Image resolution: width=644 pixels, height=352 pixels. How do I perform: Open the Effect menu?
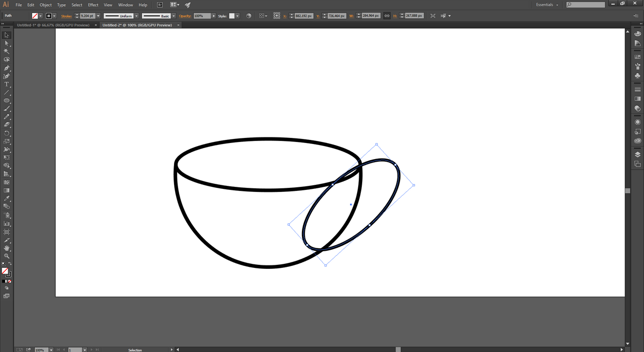pos(93,5)
